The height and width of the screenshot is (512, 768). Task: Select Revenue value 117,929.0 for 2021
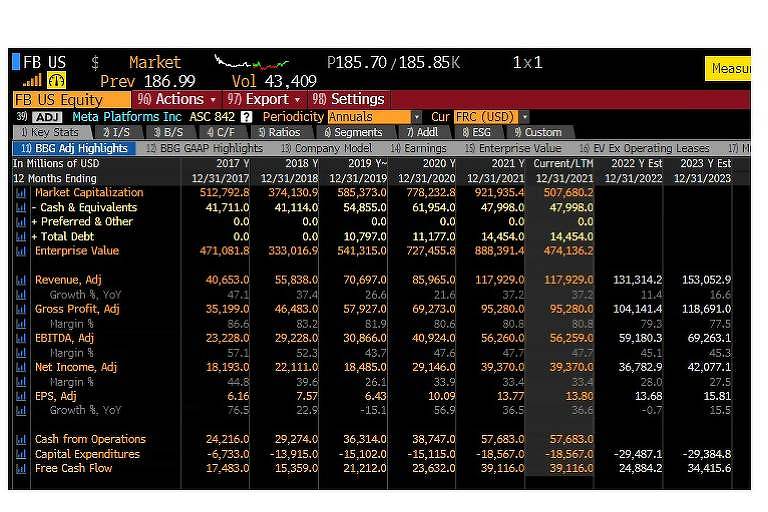[500, 280]
